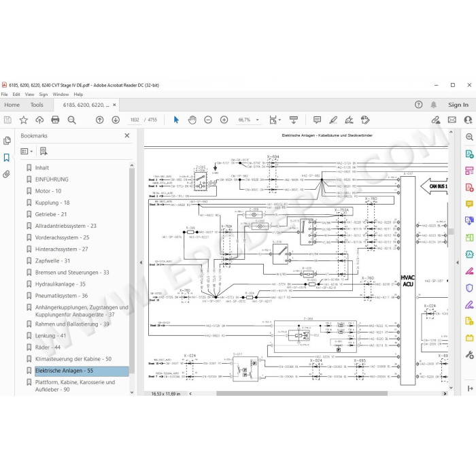This screenshot has height=476, width=476.
Task: Zoom in with plus button
Action: [x=224, y=120]
